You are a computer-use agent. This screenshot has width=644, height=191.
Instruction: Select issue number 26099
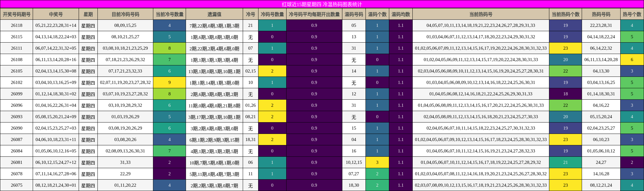click(x=17, y=94)
